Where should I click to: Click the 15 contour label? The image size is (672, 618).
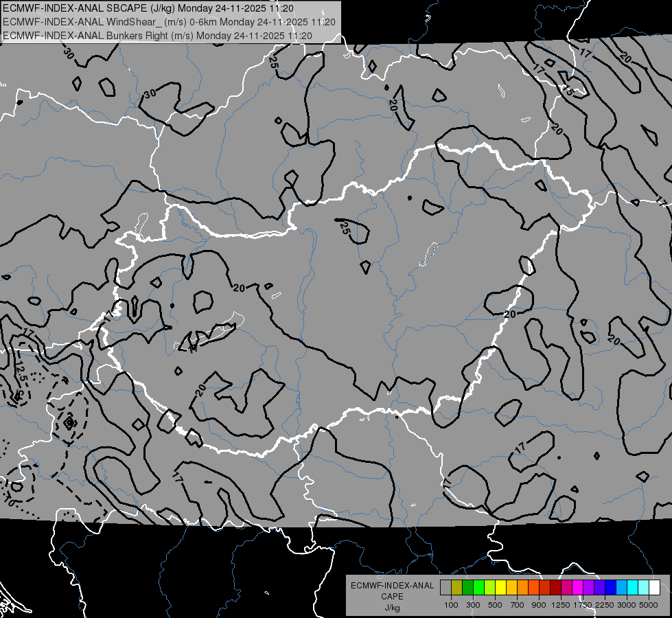568,91
